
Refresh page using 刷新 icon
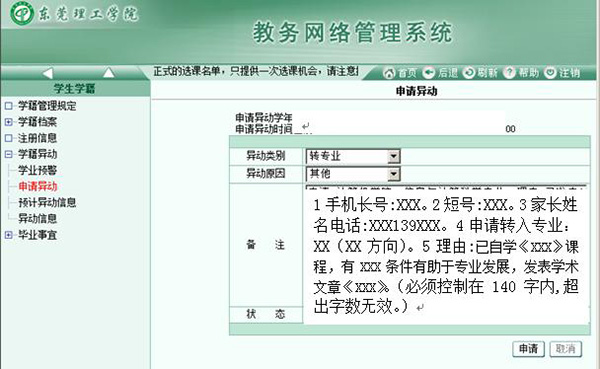[468, 72]
